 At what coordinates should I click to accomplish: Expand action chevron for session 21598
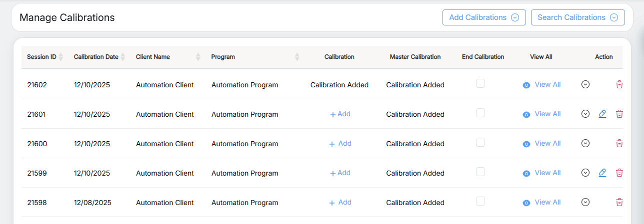[x=585, y=203]
